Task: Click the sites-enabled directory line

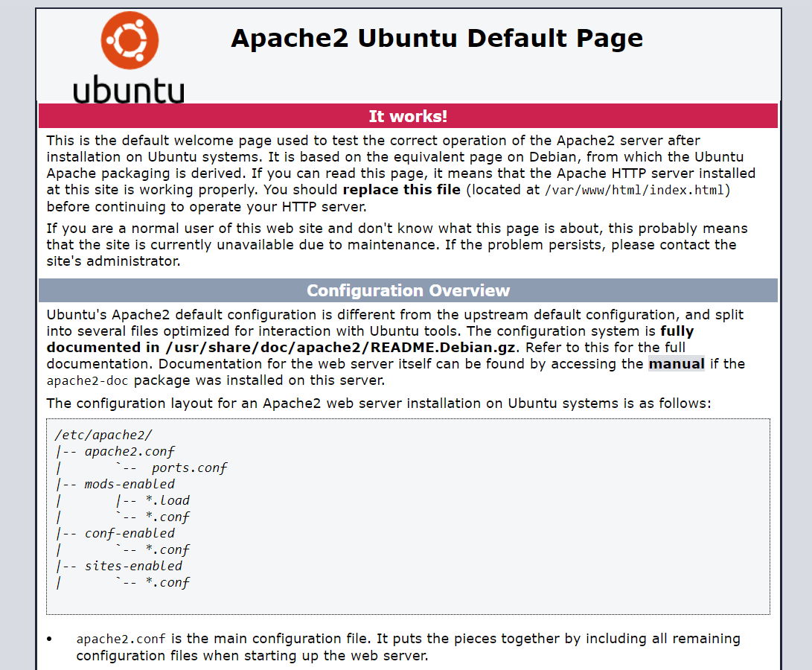Action: click(133, 566)
